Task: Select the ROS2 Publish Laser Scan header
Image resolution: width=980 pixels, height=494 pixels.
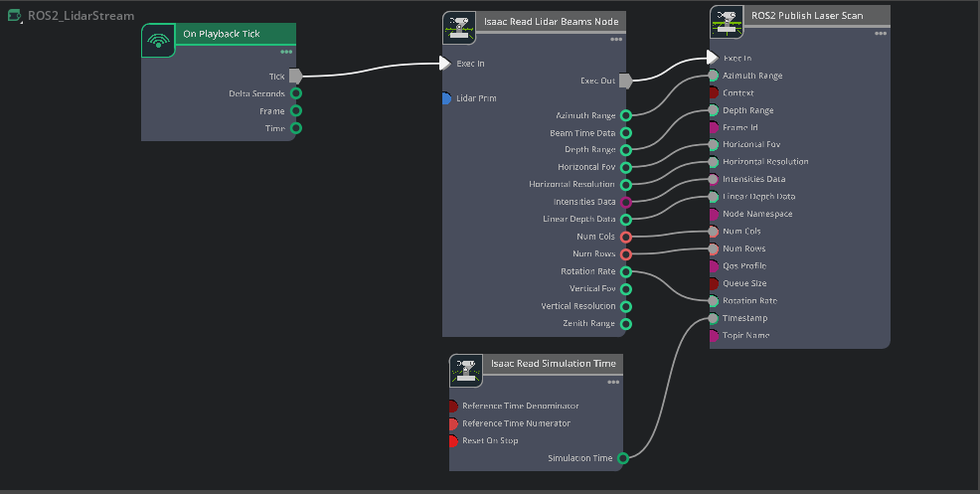Action: coord(816,16)
